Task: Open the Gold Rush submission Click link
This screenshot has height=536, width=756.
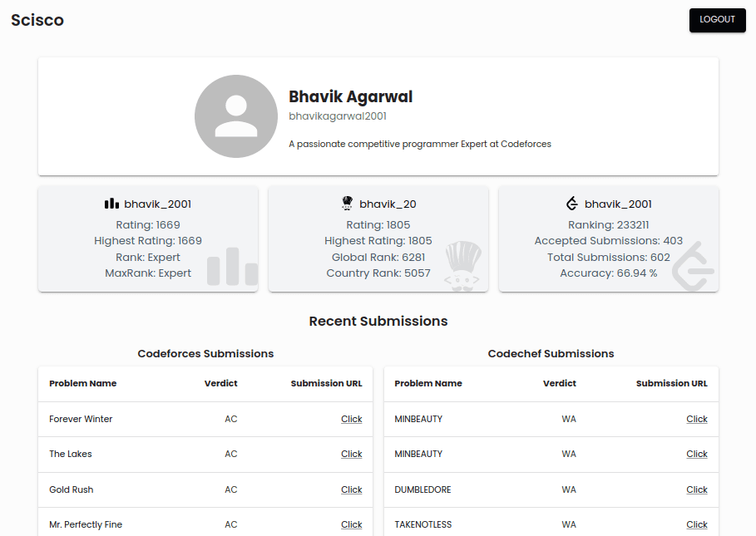Action: point(351,489)
